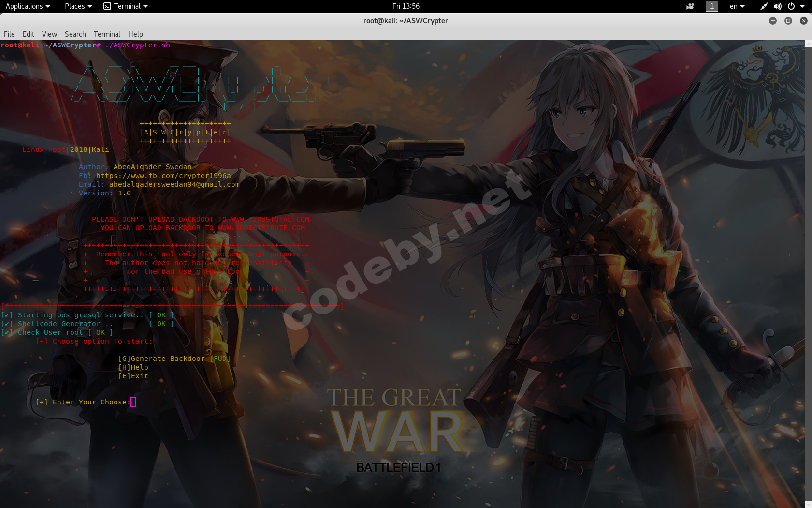Screen dimensions: 812x508
Task: Click the Starting postgresql service status line
Action: [87, 315]
